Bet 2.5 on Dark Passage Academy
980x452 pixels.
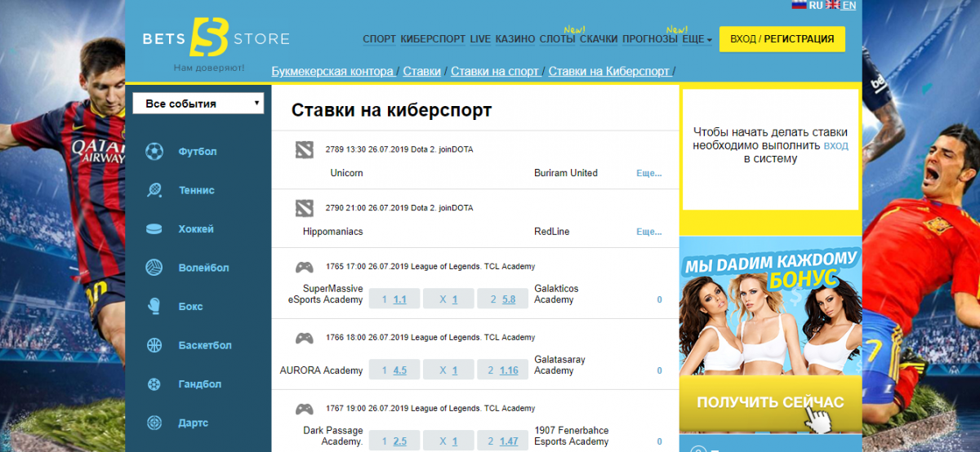pyautogui.click(x=394, y=441)
